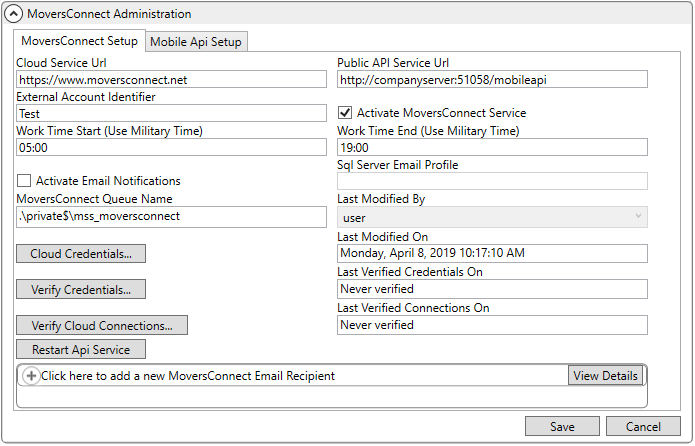Switch to the Mobile Api Setup tab
Viewport: 695px width, 446px height.
[x=196, y=41]
